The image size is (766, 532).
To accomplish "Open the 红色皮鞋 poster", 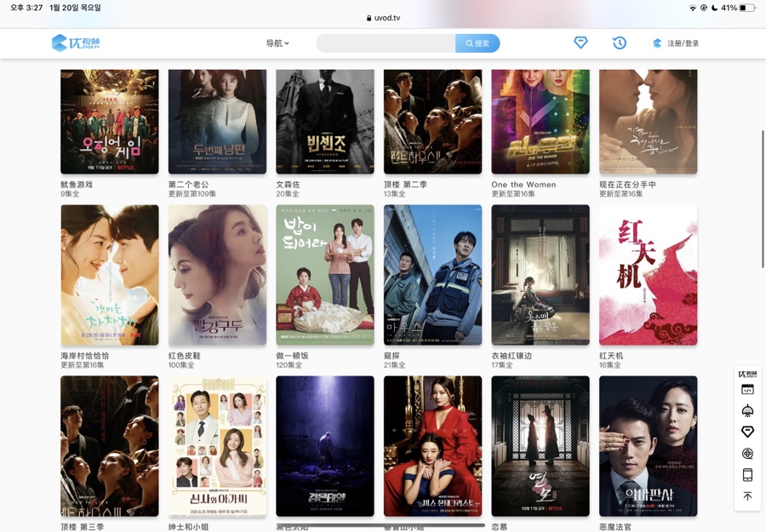I will [x=217, y=275].
